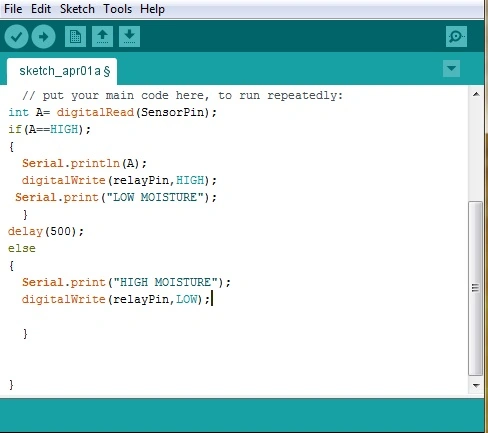Click the 'delay(500);' line
Image resolution: width=488 pixels, height=433 pixels.
click(x=46, y=231)
